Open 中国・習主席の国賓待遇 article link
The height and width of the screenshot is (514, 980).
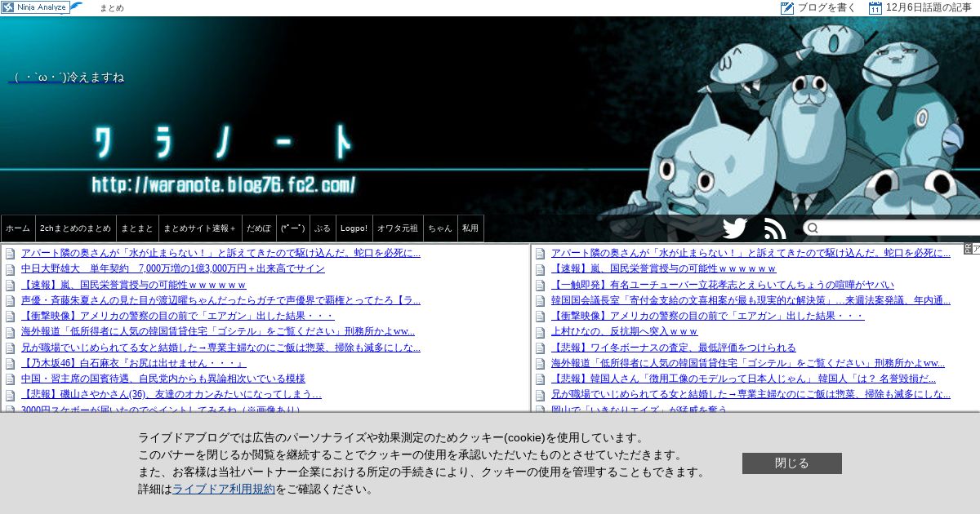[x=163, y=379]
